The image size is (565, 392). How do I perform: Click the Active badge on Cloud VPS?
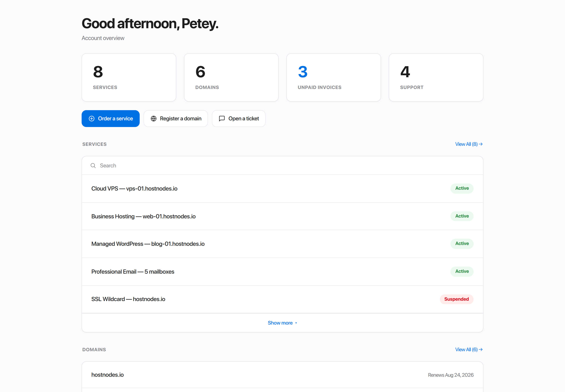click(462, 188)
